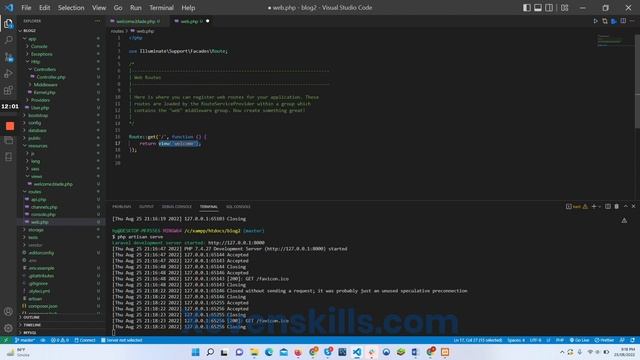Click the Kill Terminal trash icon
Screen dimensions: 640x360
(617, 207)
